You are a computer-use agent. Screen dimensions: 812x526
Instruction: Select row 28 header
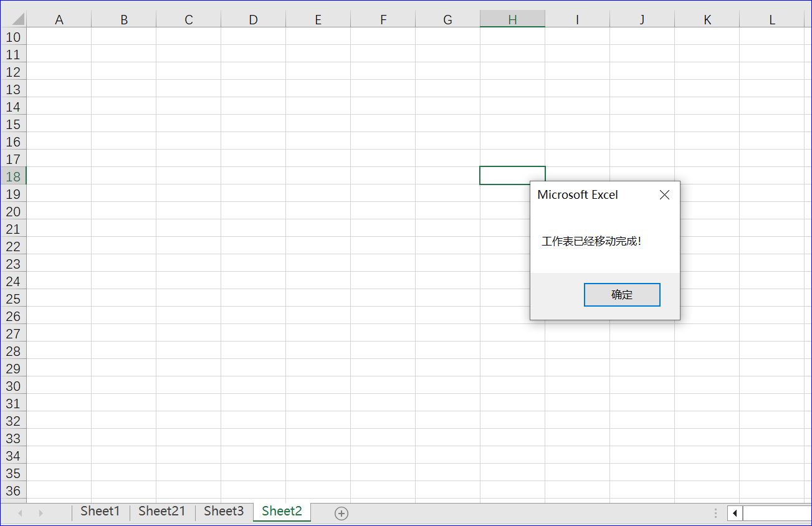pyautogui.click(x=13, y=351)
